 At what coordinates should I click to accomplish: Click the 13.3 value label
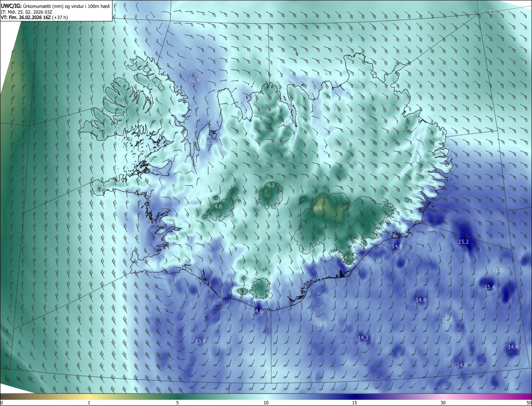coord(154,223)
